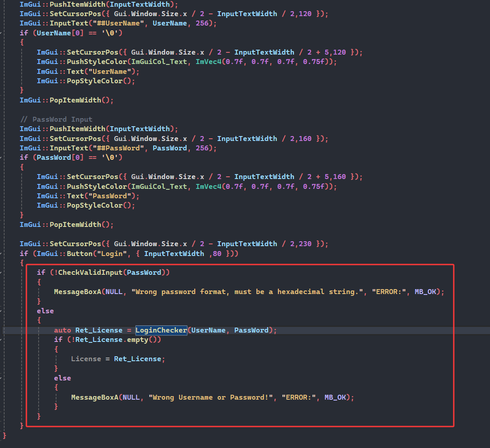Click the grayed License variable being assigned

pyautogui.click(x=86, y=359)
